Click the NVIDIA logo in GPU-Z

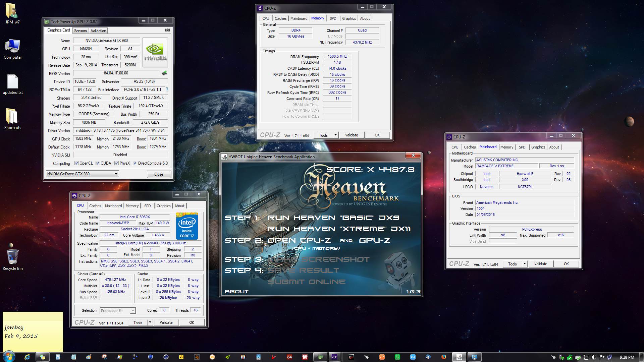155,53
